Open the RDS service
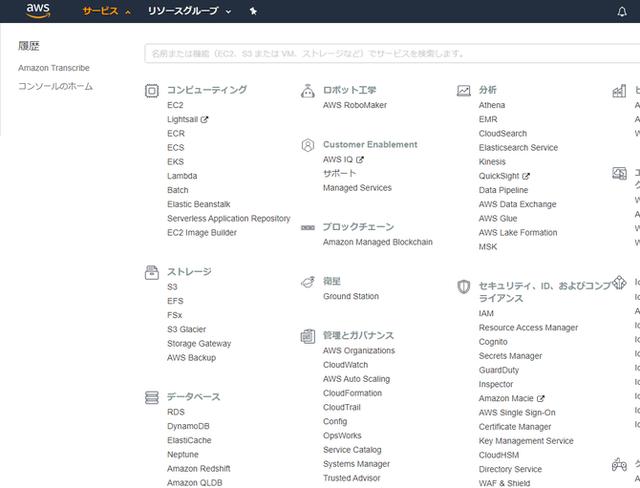This screenshot has height=488, width=640. coord(176,412)
